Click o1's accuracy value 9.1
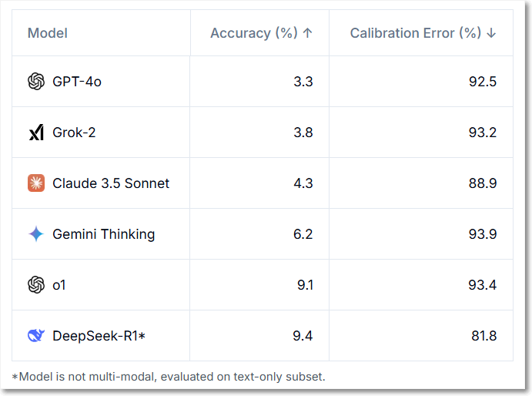The image size is (532, 396). (x=306, y=285)
